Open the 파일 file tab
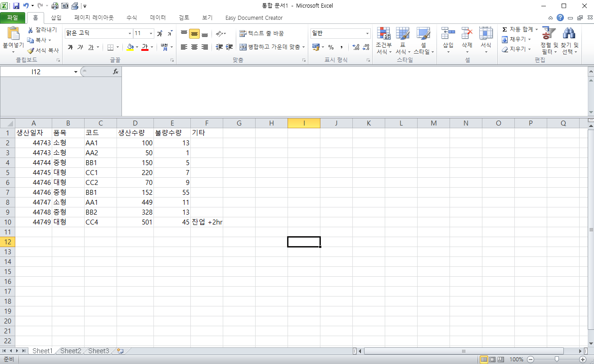The image size is (594, 364). (x=13, y=18)
